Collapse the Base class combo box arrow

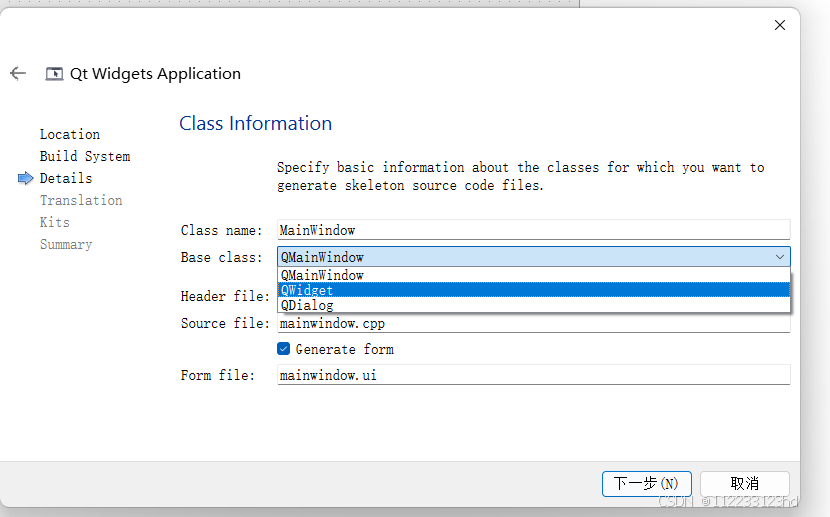tap(779, 257)
